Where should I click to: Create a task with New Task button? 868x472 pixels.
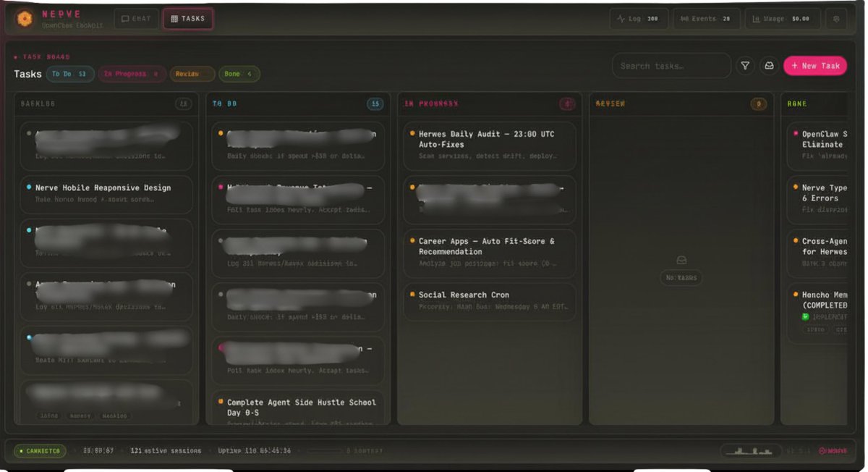pos(815,66)
